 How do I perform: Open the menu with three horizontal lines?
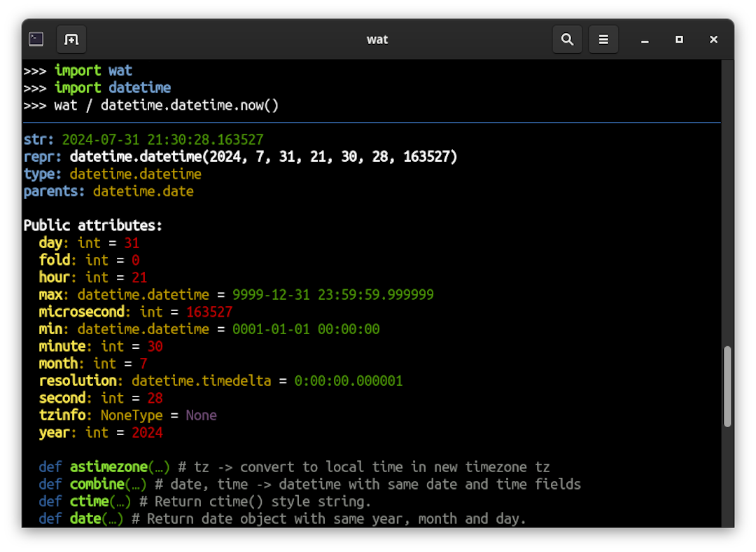(603, 39)
